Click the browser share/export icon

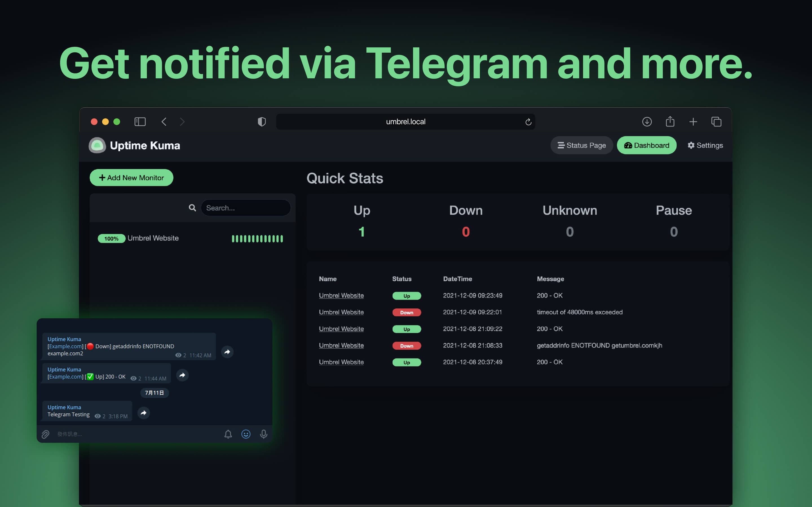coord(670,121)
